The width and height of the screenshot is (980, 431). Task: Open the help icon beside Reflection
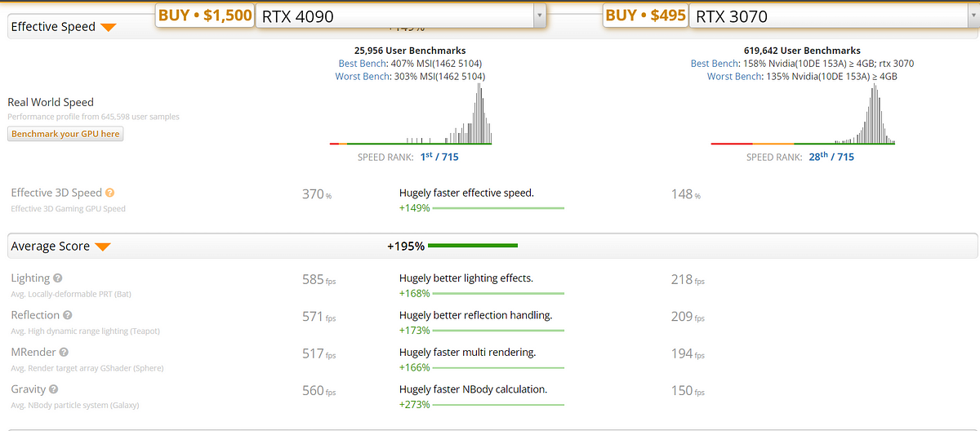coord(68,315)
